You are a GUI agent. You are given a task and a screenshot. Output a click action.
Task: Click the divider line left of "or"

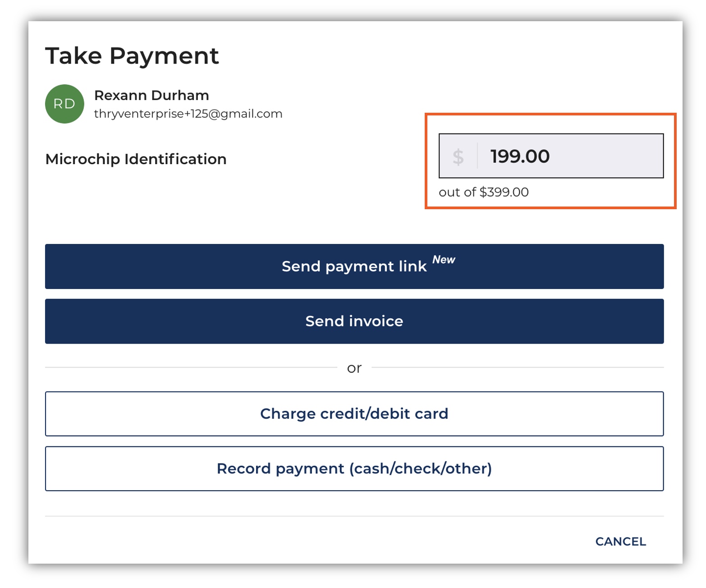(x=189, y=367)
